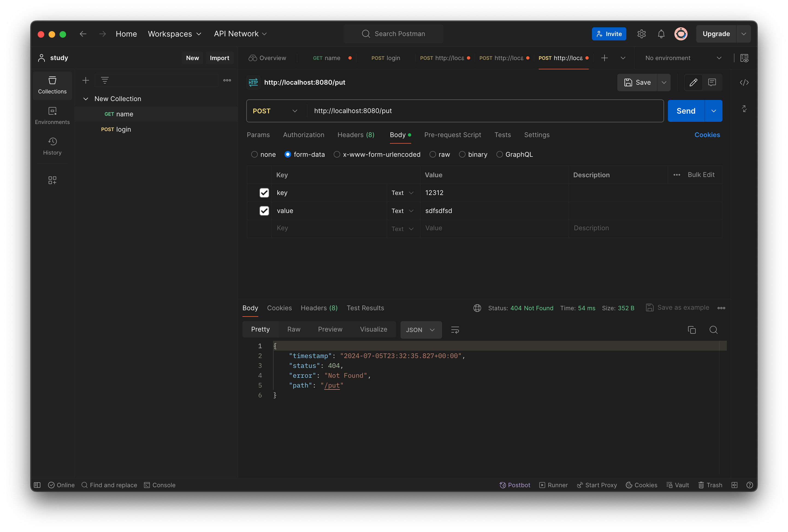Toggle word wrap in response viewer

455,330
